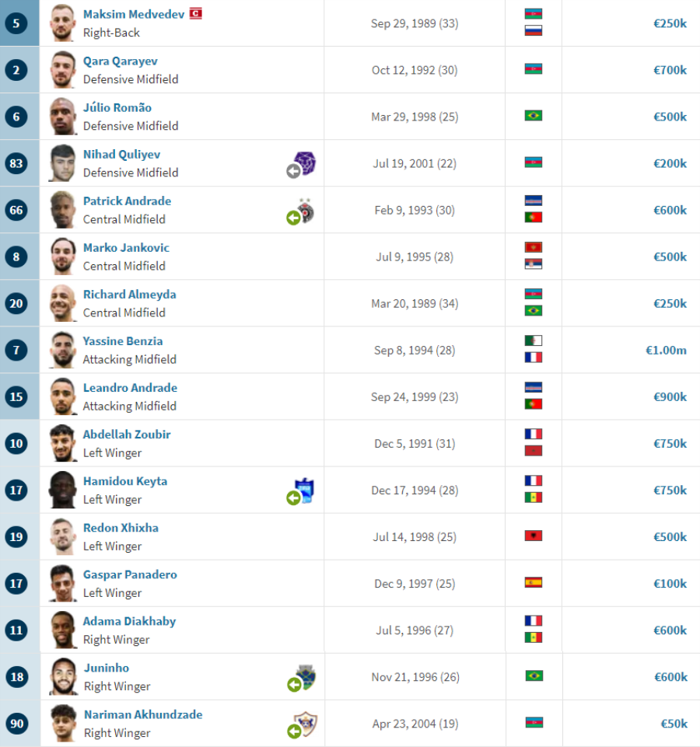Select the club crest next to Juninho
This screenshot has width=700, height=747.
pos(306,676)
